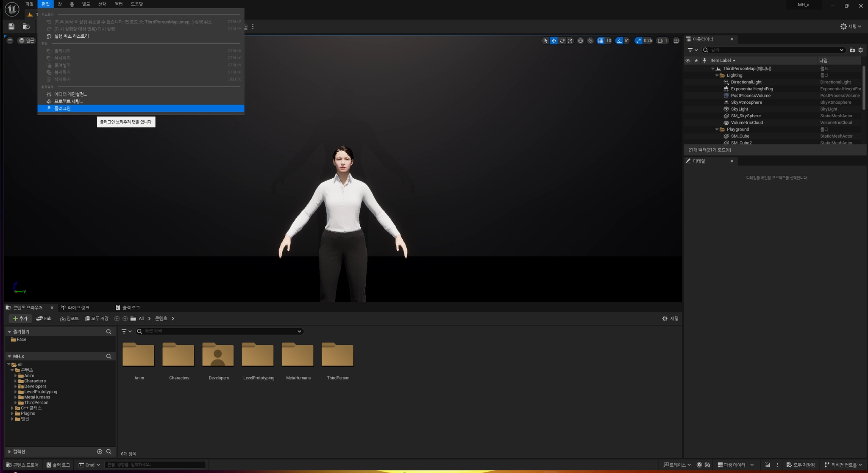This screenshot has width=868, height=473.
Task: Click the Add button in Content Browser
Action: pyautogui.click(x=20, y=318)
